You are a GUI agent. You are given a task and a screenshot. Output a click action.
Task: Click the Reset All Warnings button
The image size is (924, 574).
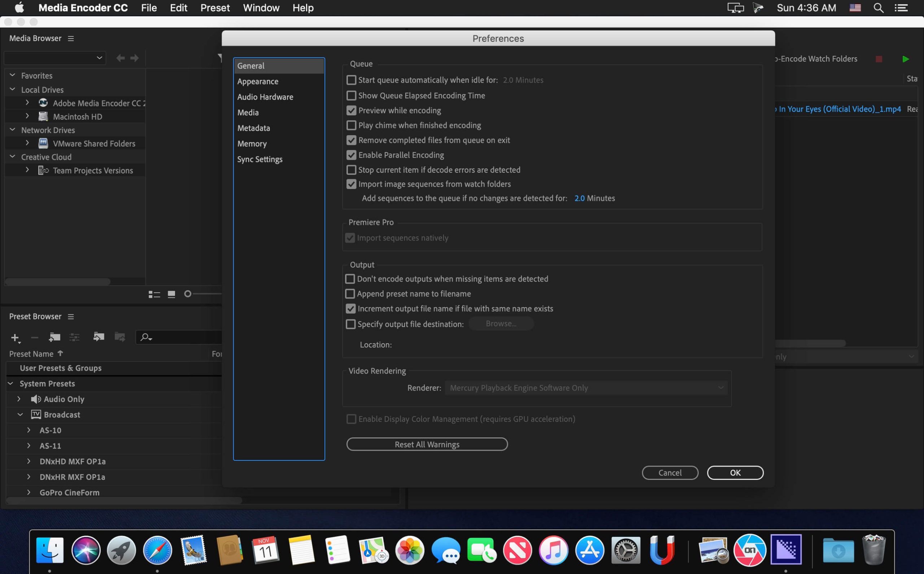click(427, 444)
